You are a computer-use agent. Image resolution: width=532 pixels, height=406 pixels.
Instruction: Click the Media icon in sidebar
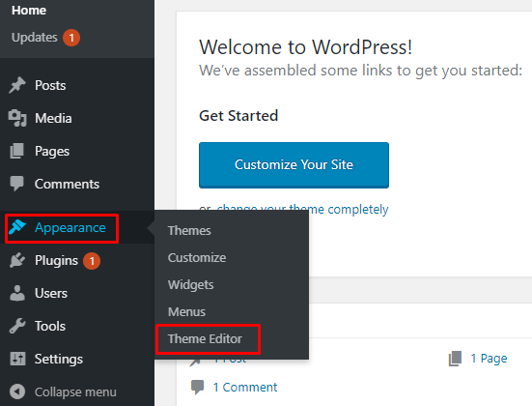click(17, 118)
